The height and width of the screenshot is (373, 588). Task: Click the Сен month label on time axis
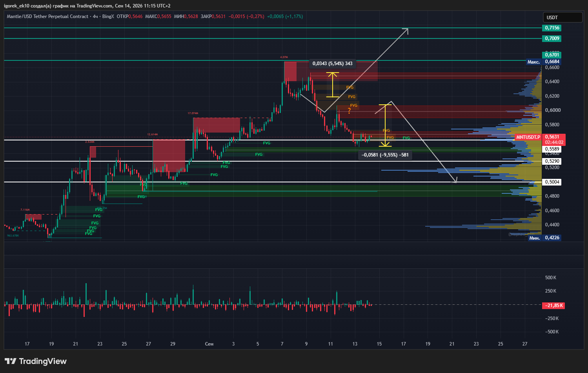209,344
